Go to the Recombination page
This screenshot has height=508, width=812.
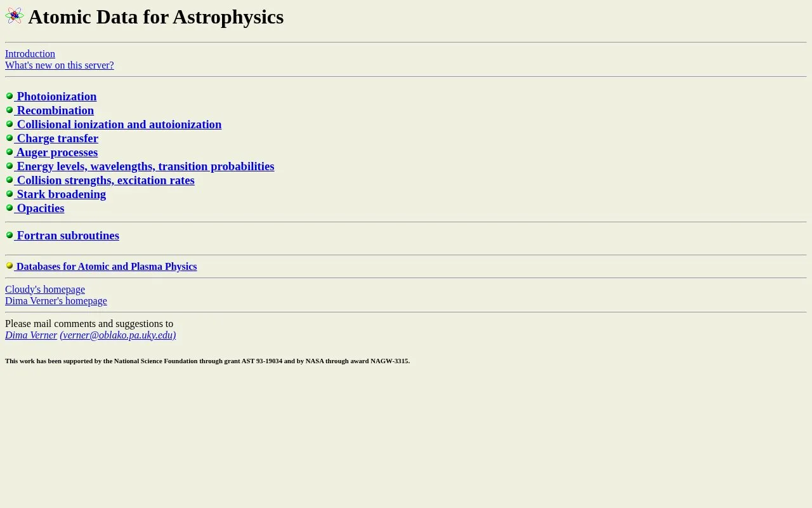click(55, 110)
